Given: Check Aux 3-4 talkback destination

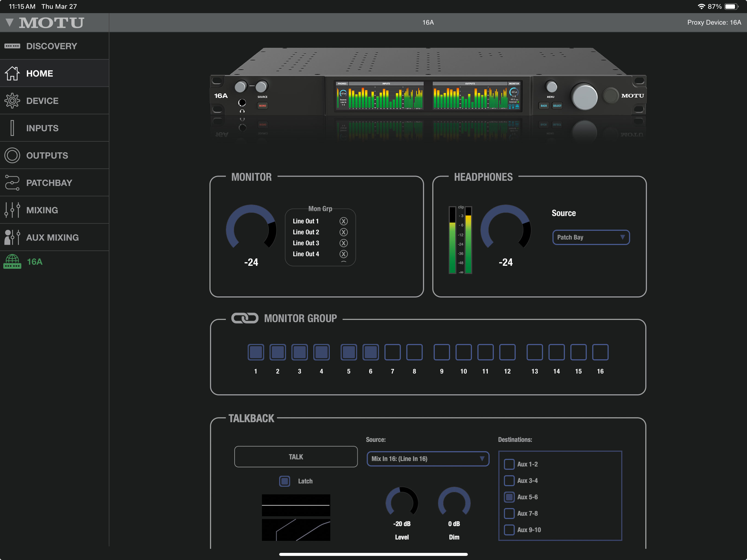Looking at the screenshot, I should 509,480.
